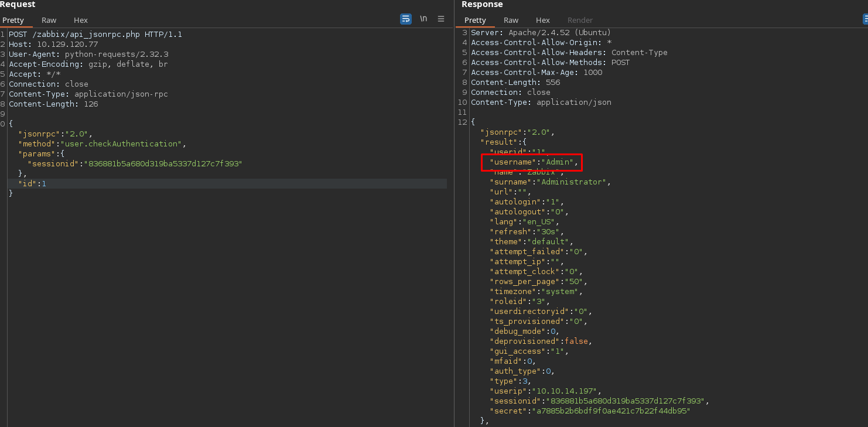The width and height of the screenshot is (868, 427).
Task: Open the Response Render tab
Action: [580, 20]
